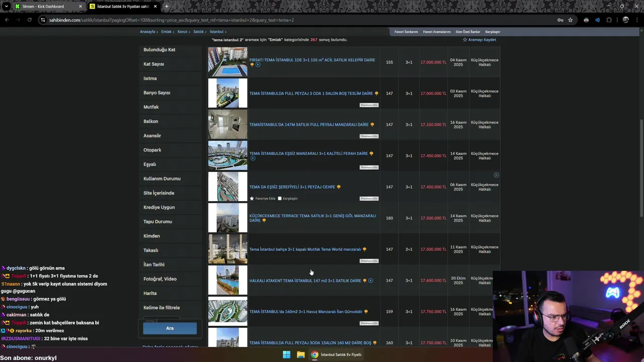
Task: Open thumbnail of 160m2 3+1 Havuz Manzaralı listing
Action: coord(228,311)
